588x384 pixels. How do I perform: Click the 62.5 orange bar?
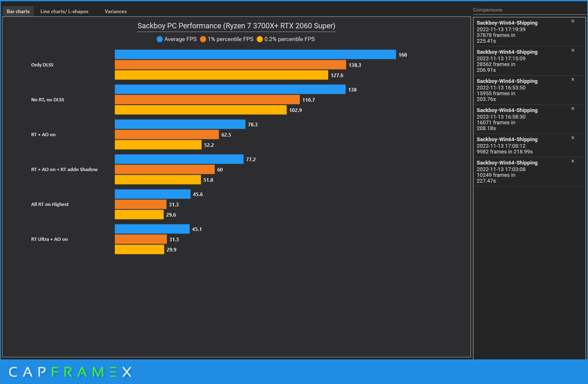pos(167,135)
